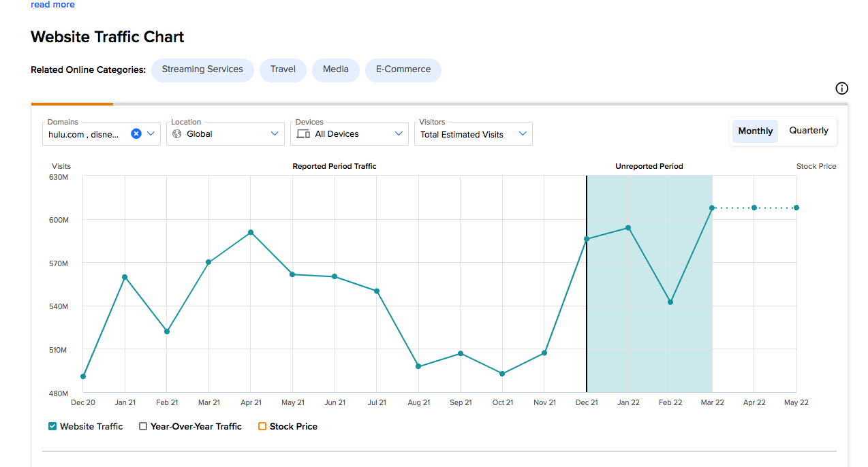Switch to the Quarterly view
The height and width of the screenshot is (467, 868).
tap(809, 131)
